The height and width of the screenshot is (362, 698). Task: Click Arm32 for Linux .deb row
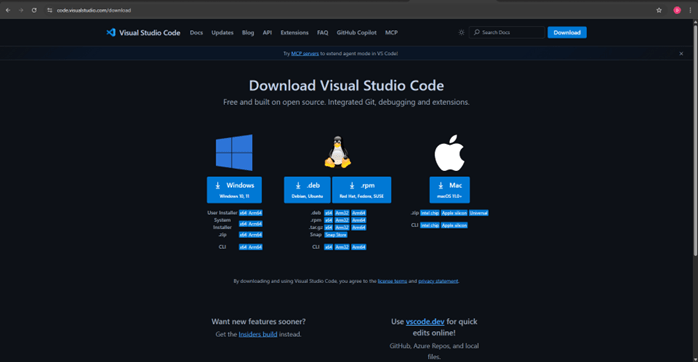342,213
